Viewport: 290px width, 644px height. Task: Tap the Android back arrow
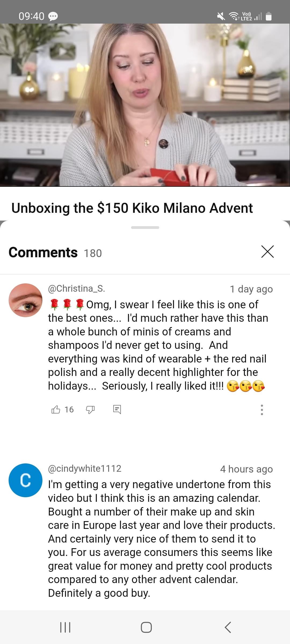228,627
